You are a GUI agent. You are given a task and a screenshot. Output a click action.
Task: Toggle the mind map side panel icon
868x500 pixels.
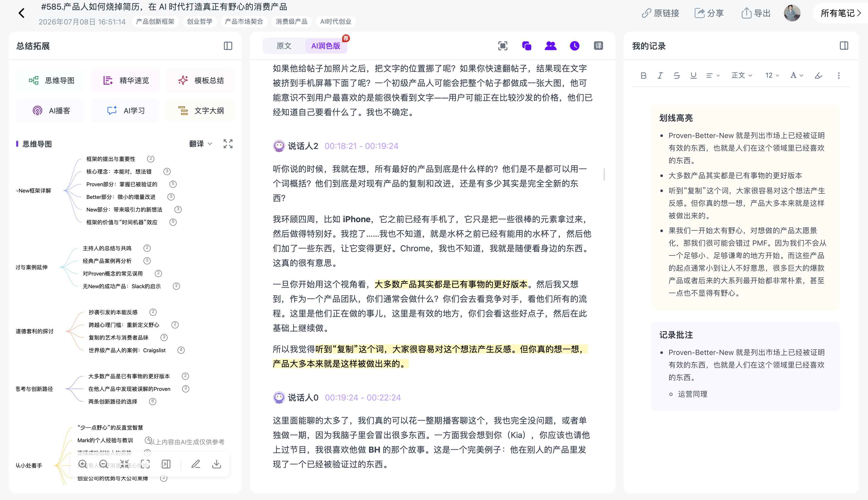point(166,464)
